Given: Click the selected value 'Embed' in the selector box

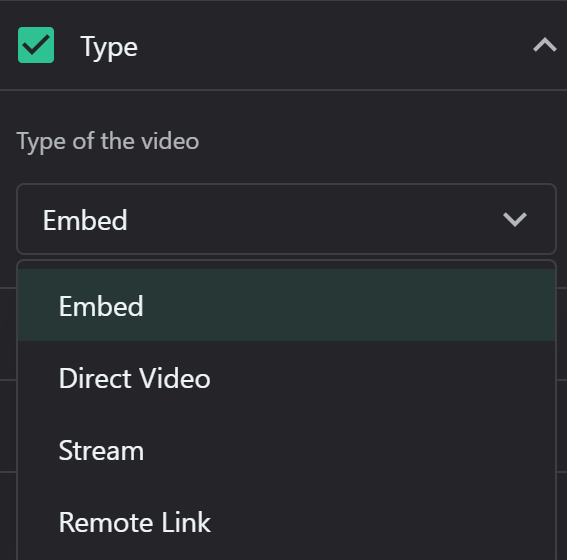Looking at the screenshot, I should (85, 220).
